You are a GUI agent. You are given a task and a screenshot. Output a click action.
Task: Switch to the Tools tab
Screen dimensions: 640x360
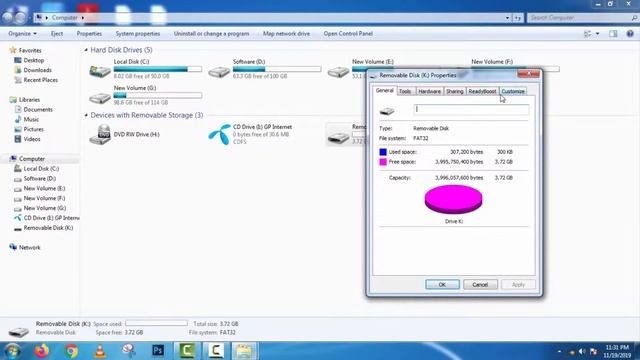coord(405,91)
